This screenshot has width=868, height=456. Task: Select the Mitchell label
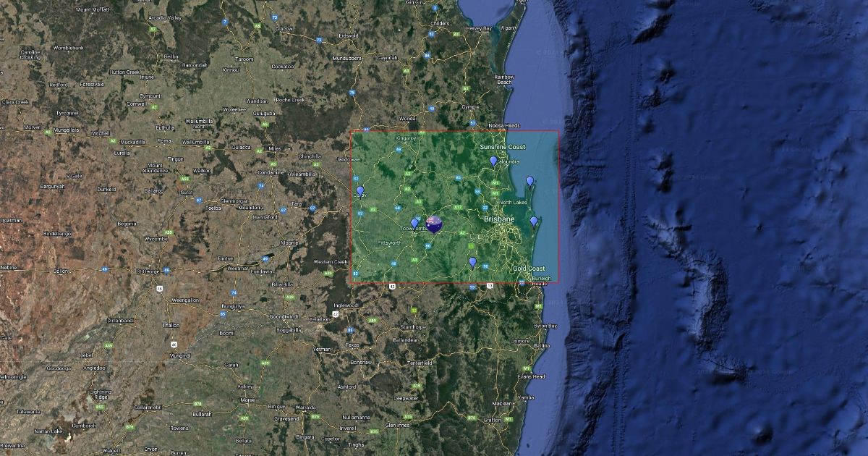[100, 133]
